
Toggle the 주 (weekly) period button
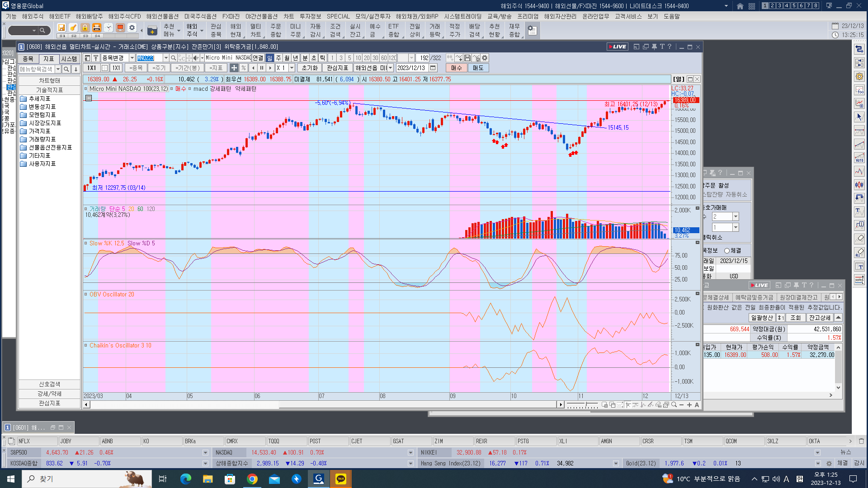(278, 58)
